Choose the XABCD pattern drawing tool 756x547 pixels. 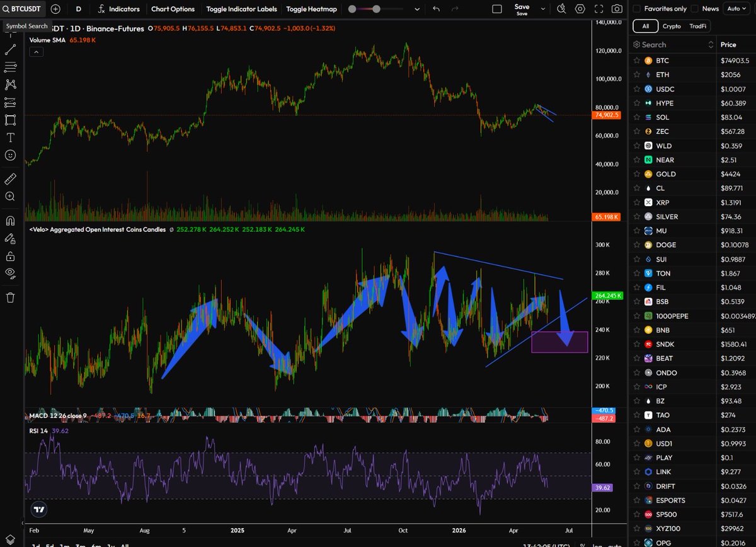(11, 84)
